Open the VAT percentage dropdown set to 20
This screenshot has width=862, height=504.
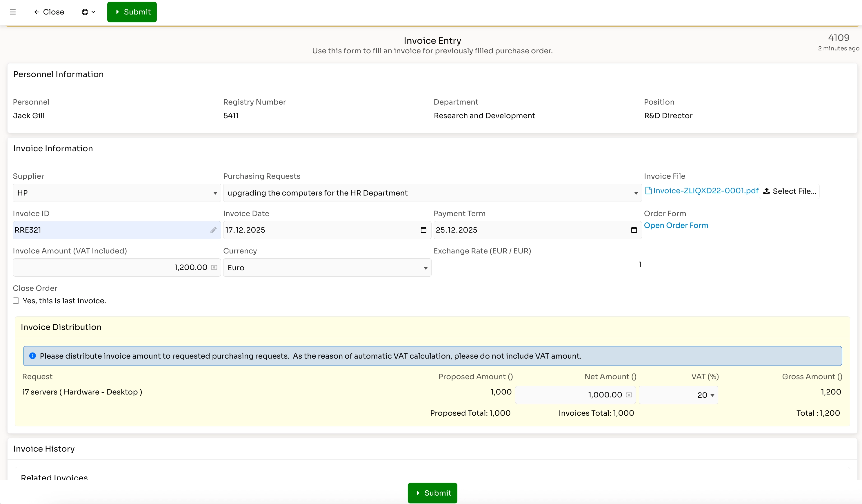[712, 395]
